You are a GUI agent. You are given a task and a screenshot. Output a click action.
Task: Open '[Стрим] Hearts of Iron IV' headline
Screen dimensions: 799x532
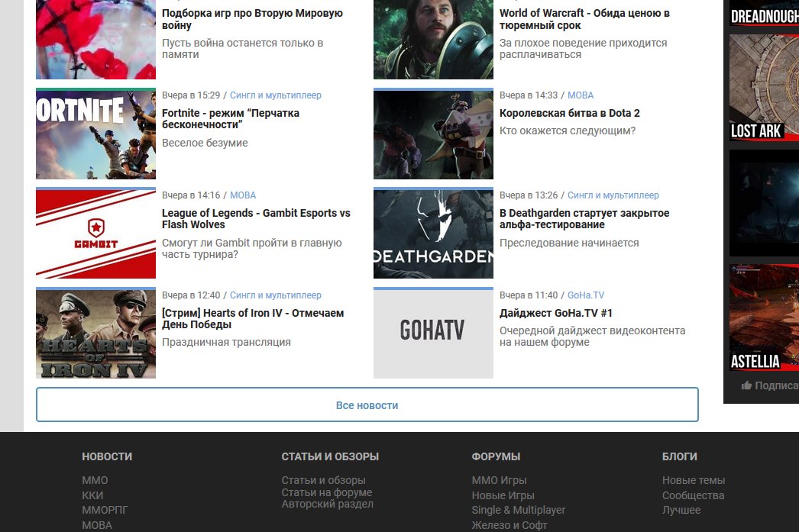tap(253, 318)
